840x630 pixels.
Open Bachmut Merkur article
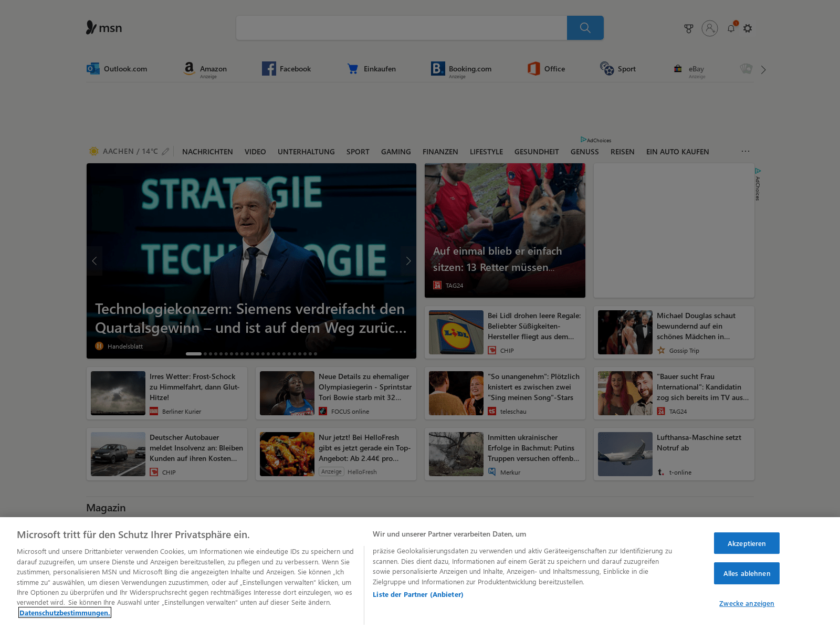[x=505, y=454]
